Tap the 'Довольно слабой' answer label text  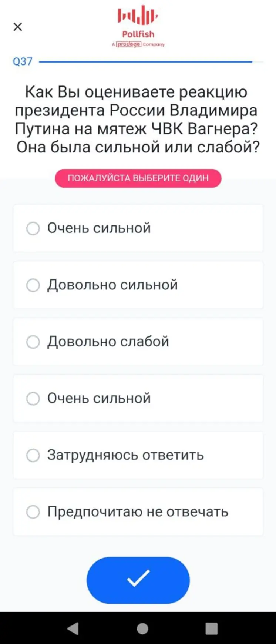click(108, 342)
